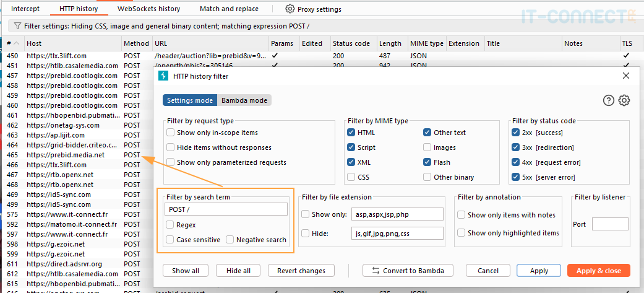The height and width of the screenshot is (293, 644).
Task: Switch to the Intercept tab
Action: (25, 9)
